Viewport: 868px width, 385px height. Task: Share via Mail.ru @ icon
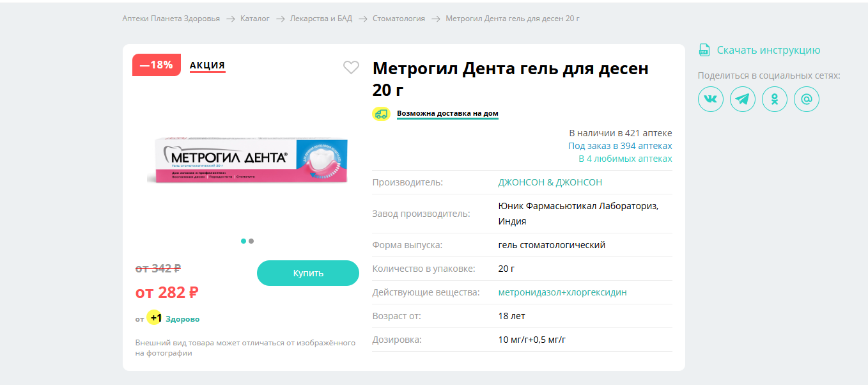point(806,99)
